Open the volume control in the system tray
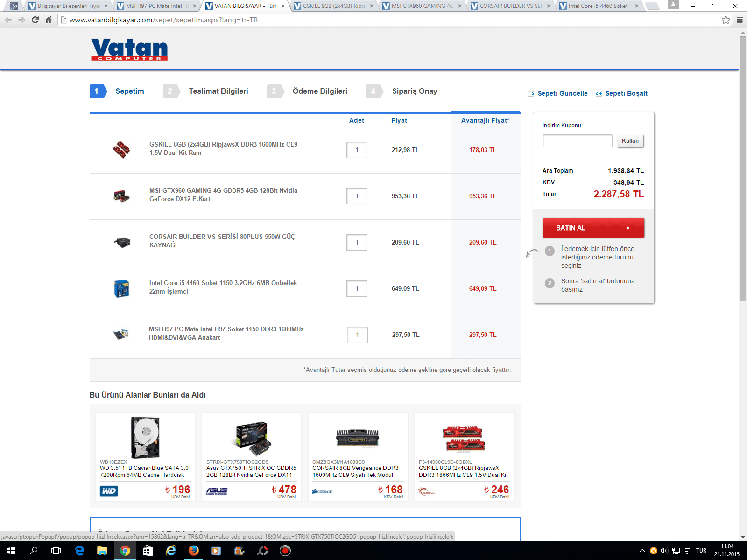Viewport: 747px width, 560px height. [x=664, y=551]
